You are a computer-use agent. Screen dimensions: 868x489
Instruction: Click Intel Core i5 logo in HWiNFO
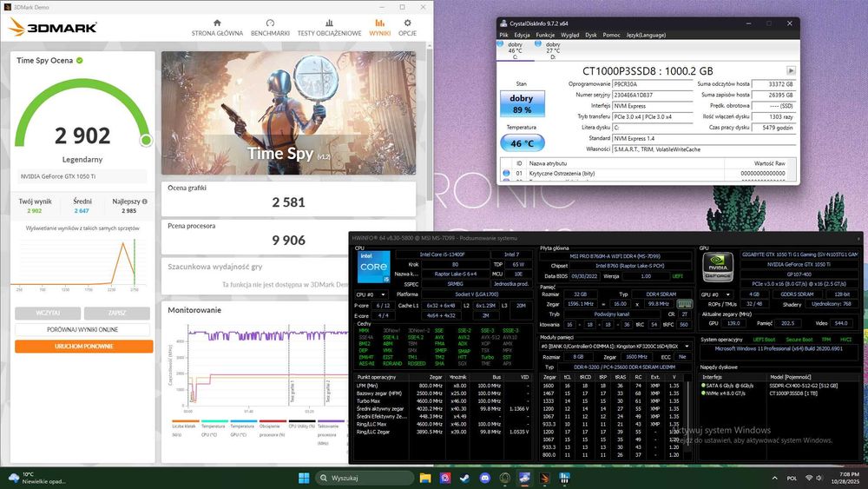[x=374, y=268]
